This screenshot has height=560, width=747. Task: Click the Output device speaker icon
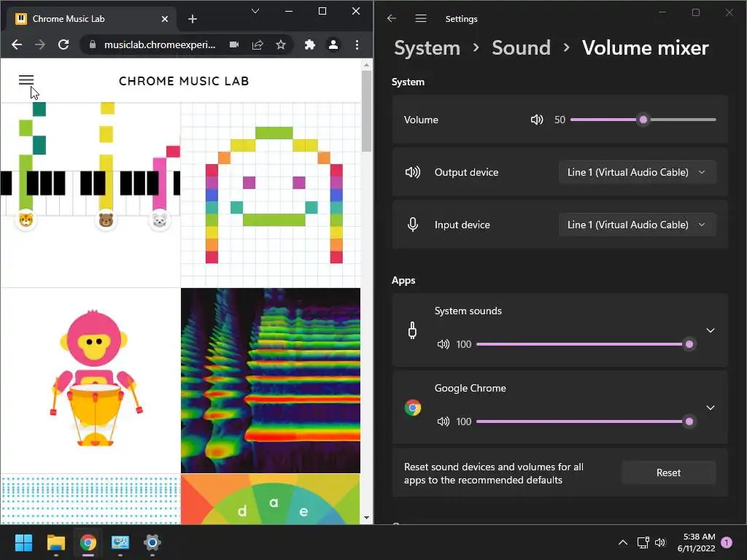click(413, 172)
